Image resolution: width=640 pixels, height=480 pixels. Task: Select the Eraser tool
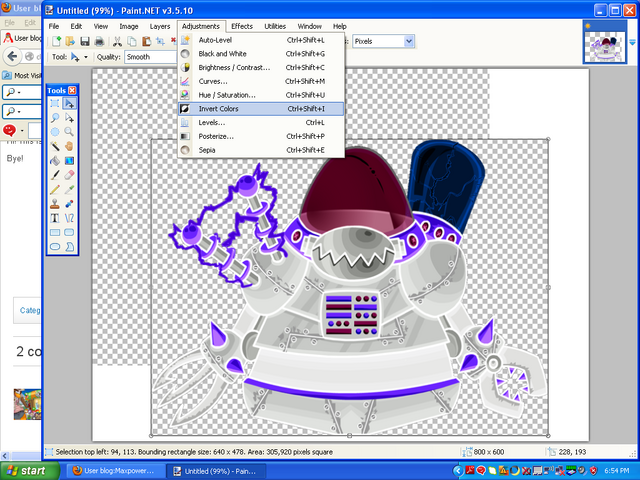click(x=69, y=175)
